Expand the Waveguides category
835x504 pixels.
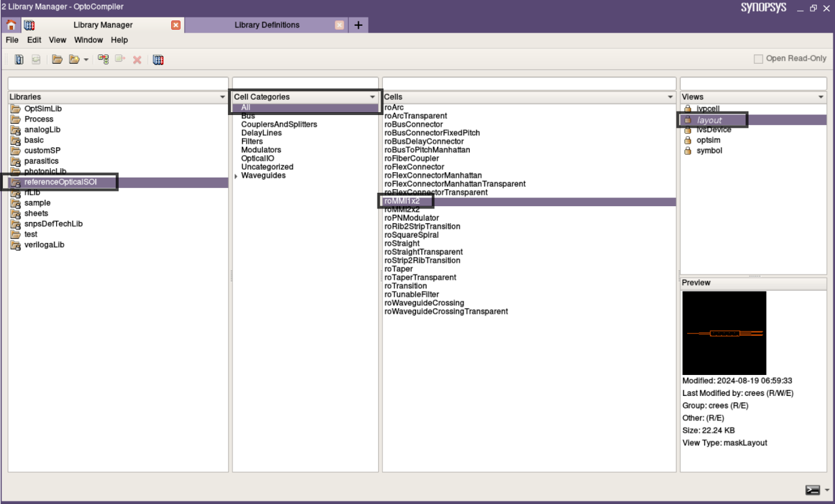236,176
